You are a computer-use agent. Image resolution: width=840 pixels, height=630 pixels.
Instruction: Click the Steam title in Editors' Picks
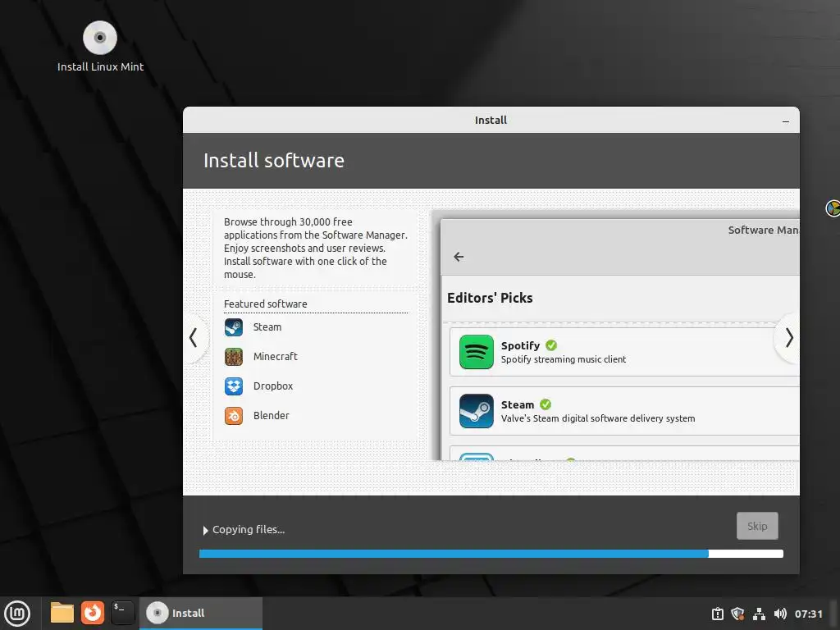pyautogui.click(x=518, y=405)
